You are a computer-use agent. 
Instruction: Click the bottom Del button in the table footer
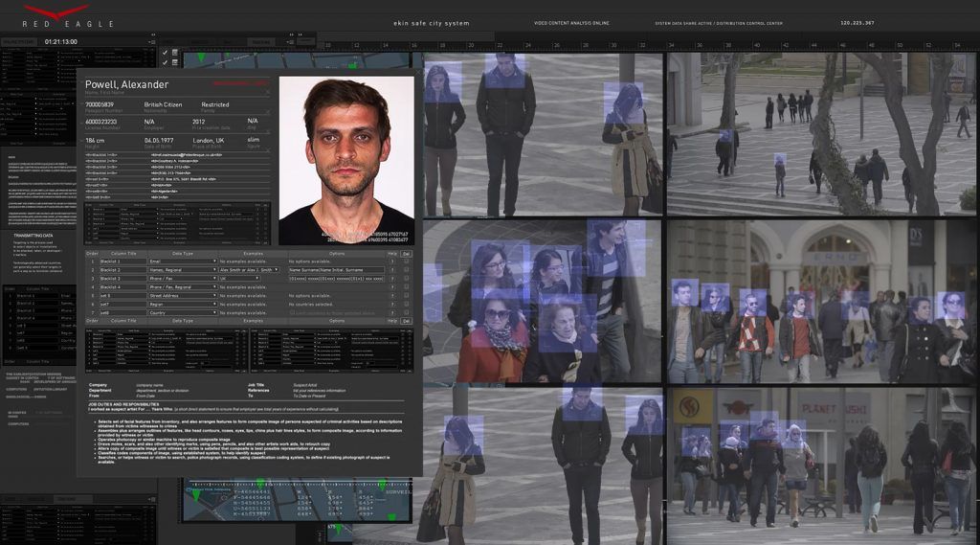(406, 321)
